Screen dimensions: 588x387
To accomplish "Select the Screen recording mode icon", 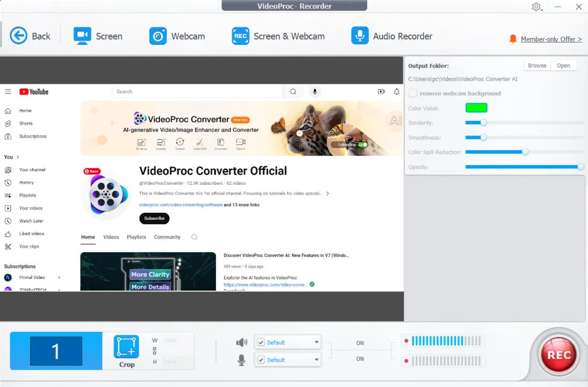I will click(82, 36).
